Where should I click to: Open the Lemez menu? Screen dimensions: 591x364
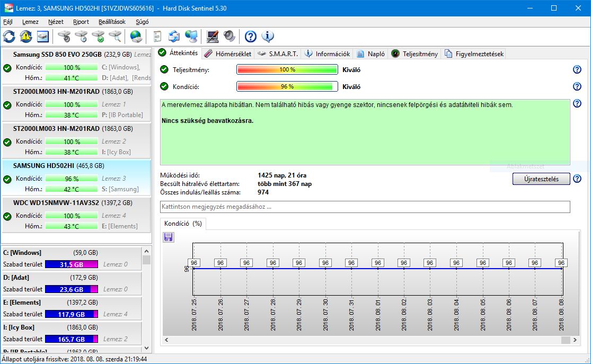tap(30, 22)
